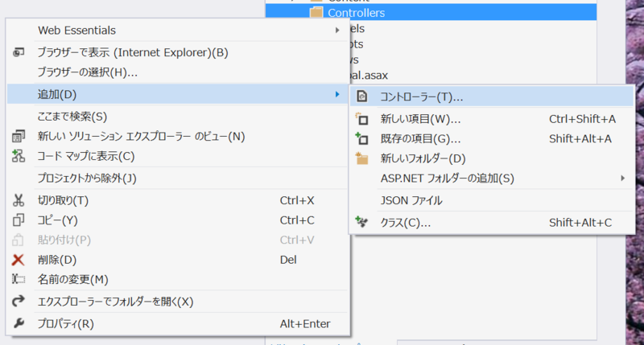Click the View in Browser icon
This screenshot has height=345, width=644.
point(19,52)
